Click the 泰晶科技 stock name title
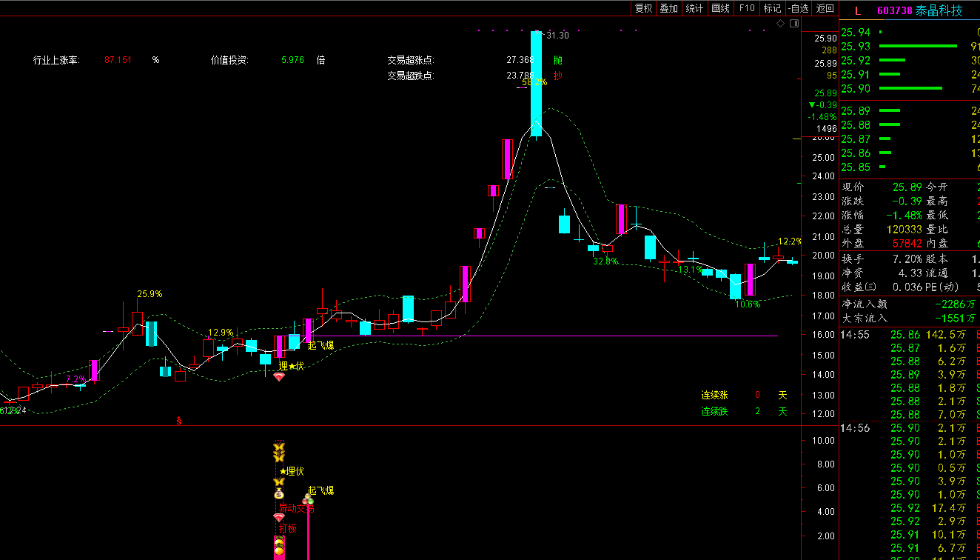The width and height of the screenshot is (980, 560). coord(939,10)
